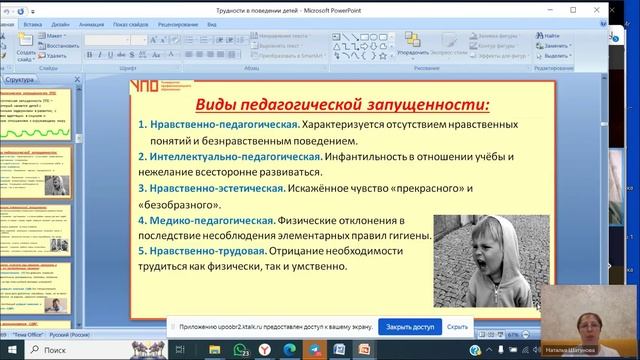640x360 pixels.
Task: Open the line spacing dropdown
Action: (x=242, y=40)
